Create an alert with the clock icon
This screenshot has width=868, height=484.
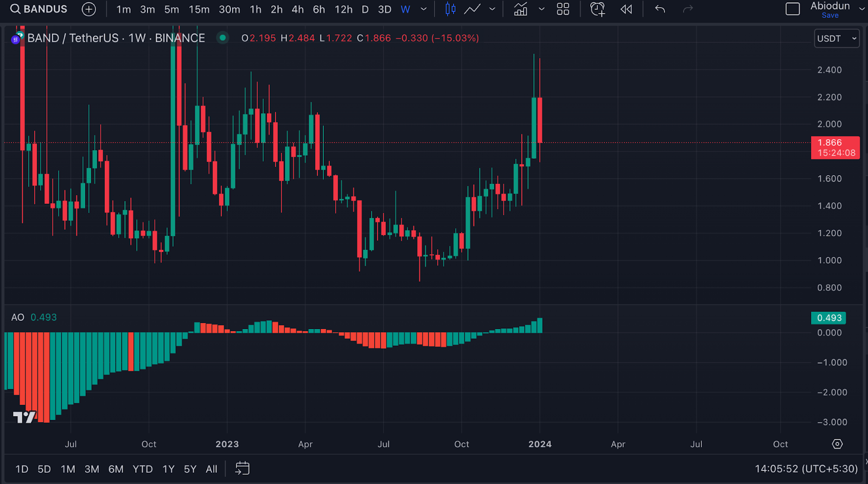(x=597, y=9)
